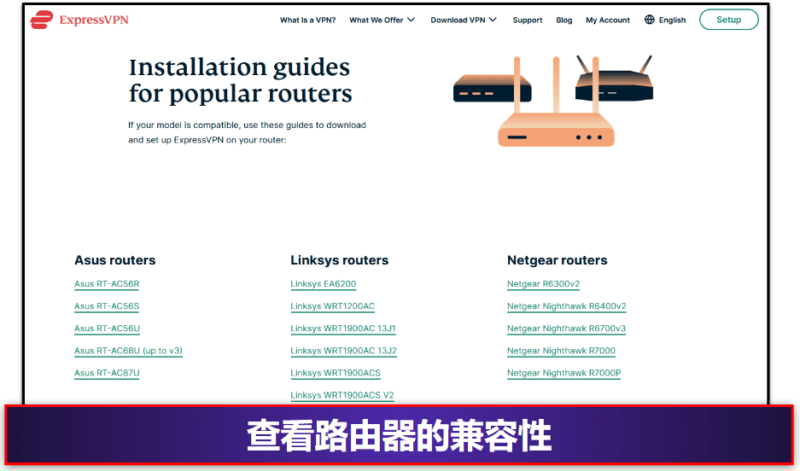Screen dimensions: 800x471
Task: Expand the What We Offer menu
Action: 382,20
